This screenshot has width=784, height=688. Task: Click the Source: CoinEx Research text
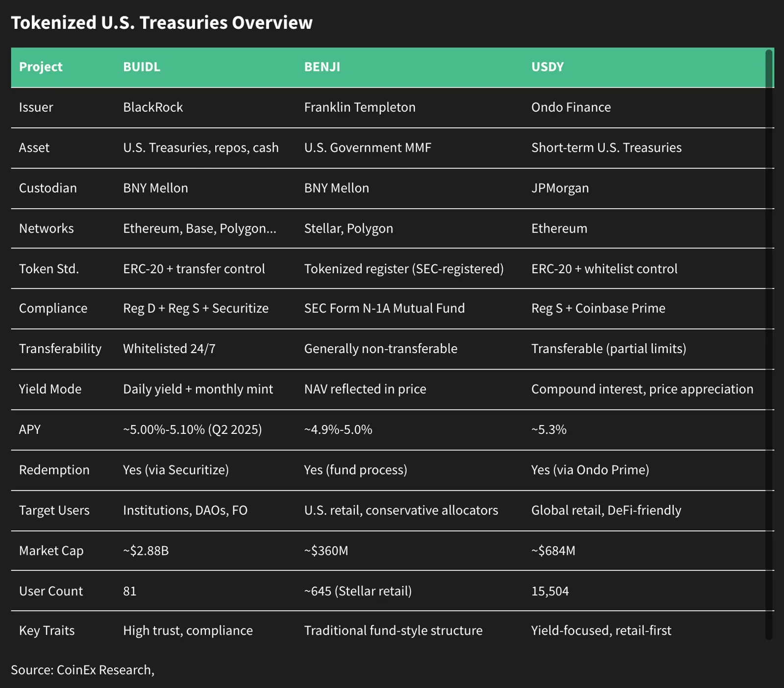[82, 670]
